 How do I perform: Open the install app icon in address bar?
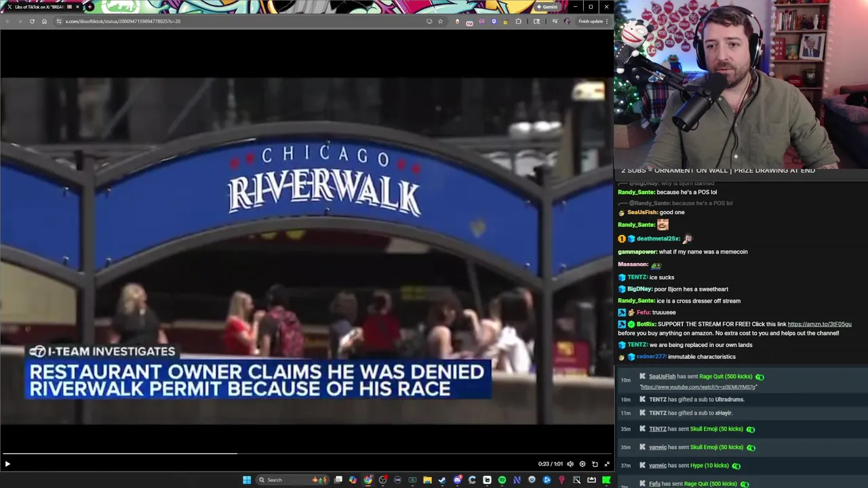[429, 21]
